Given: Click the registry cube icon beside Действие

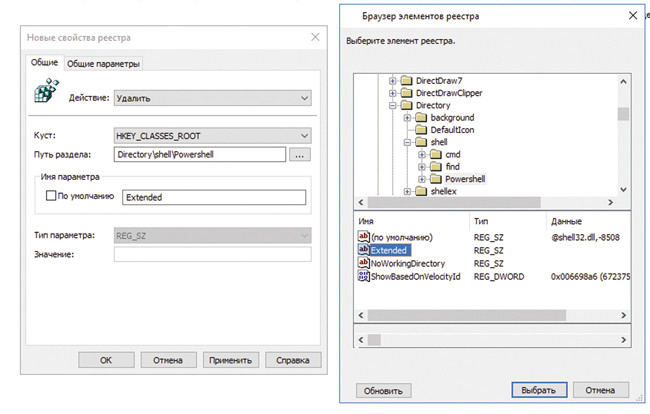Looking at the screenshot, I should pos(43,94).
